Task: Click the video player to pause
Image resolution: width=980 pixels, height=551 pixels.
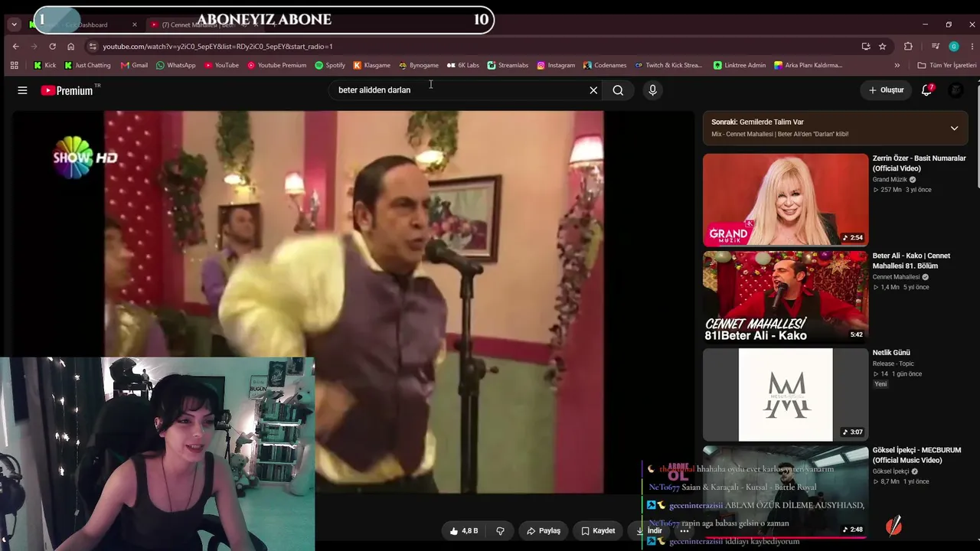Action: pos(354,302)
